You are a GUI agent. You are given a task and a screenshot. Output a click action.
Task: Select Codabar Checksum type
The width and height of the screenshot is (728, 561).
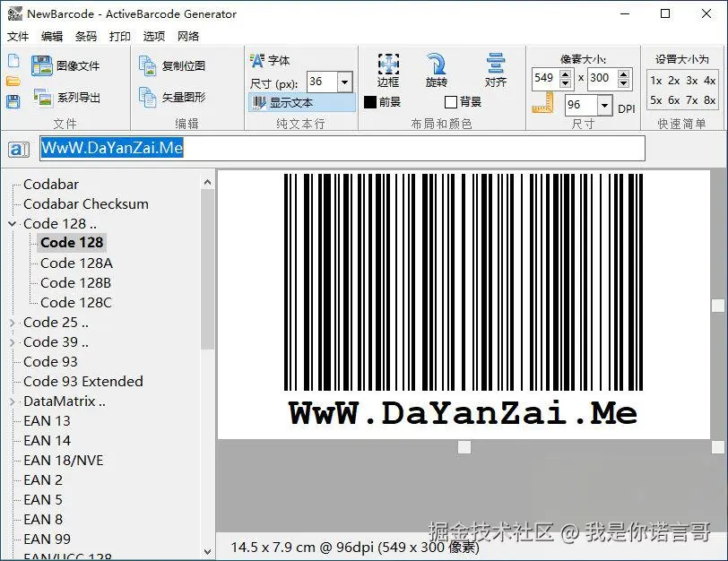pyautogui.click(x=86, y=204)
